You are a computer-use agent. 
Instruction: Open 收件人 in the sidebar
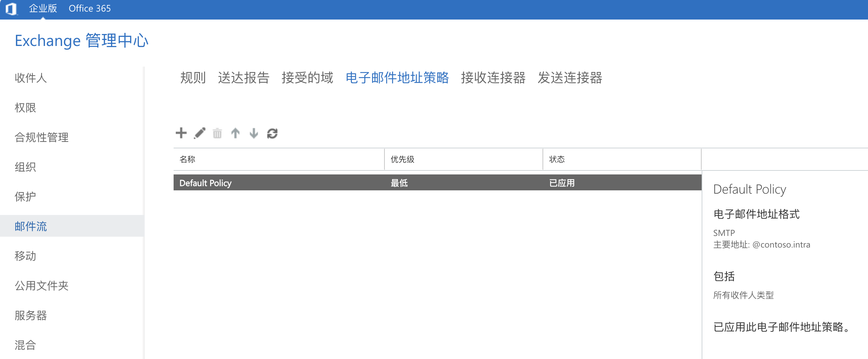pyautogui.click(x=31, y=78)
